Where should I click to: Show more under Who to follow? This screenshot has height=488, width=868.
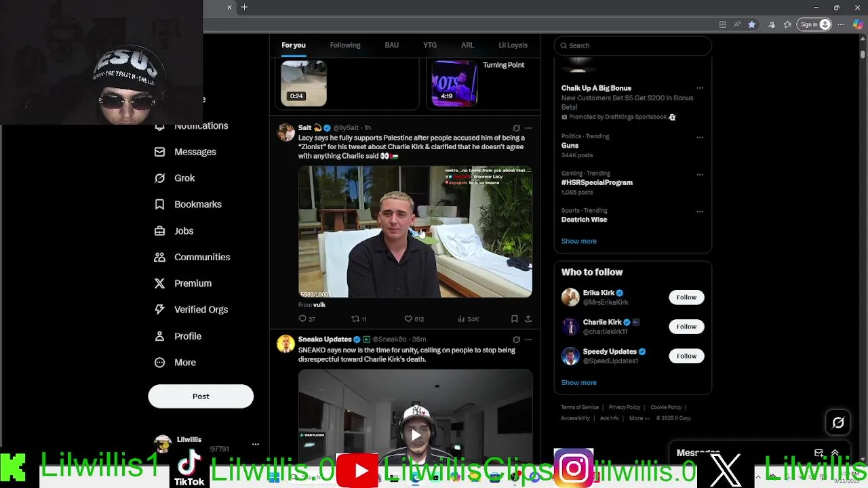[578, 383]
